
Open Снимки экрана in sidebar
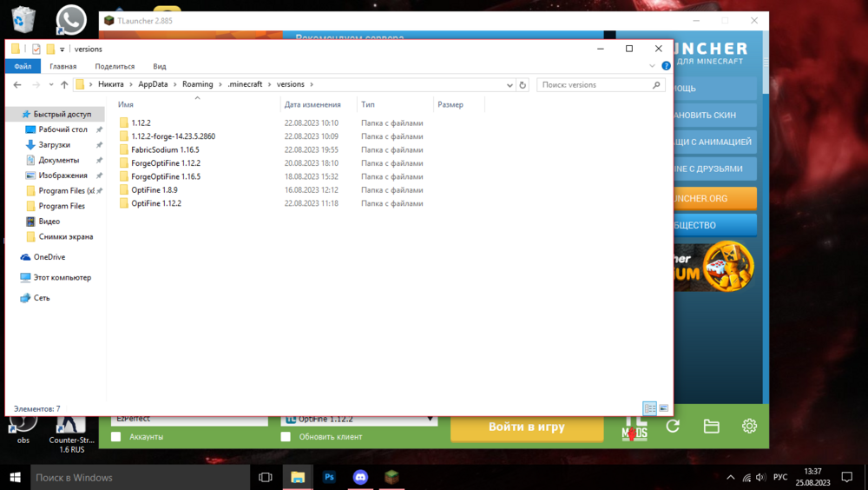click(65, 236)
